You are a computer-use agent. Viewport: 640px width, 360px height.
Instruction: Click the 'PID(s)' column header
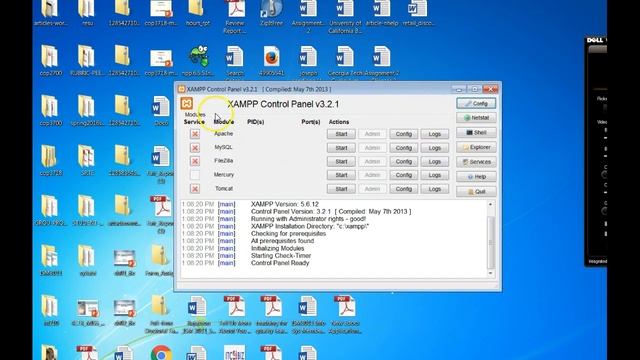[x=256, y=122]
